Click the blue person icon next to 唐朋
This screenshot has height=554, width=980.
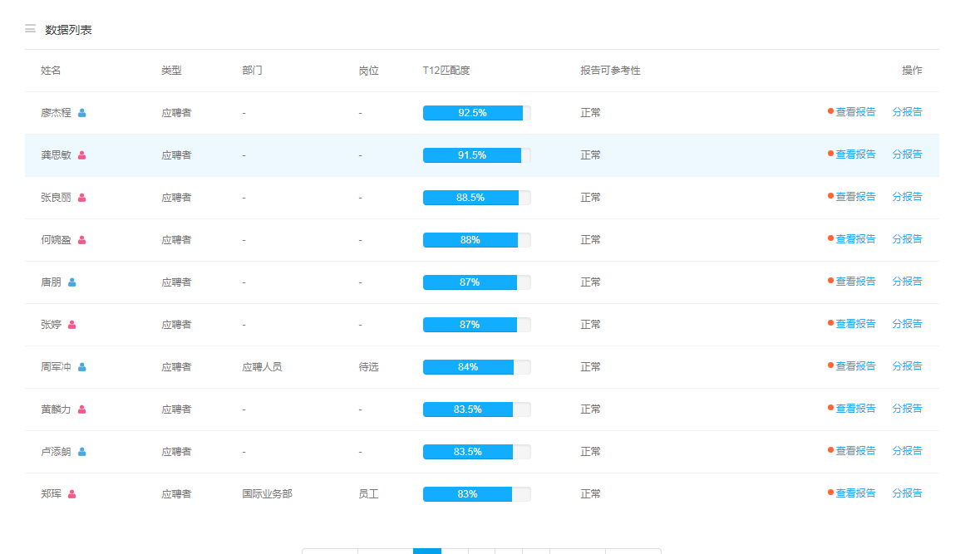71,282
